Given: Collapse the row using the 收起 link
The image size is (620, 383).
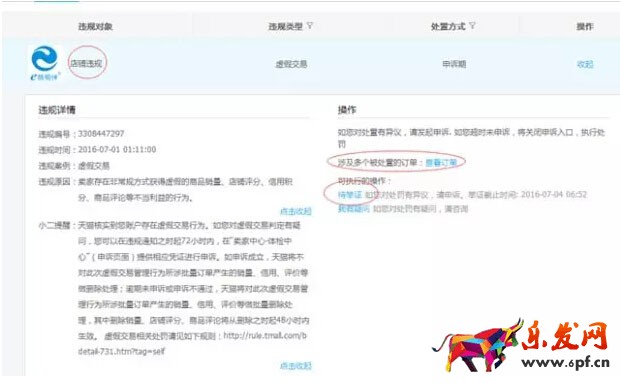Looking at the screenshot, I should (x=585, y=64).
